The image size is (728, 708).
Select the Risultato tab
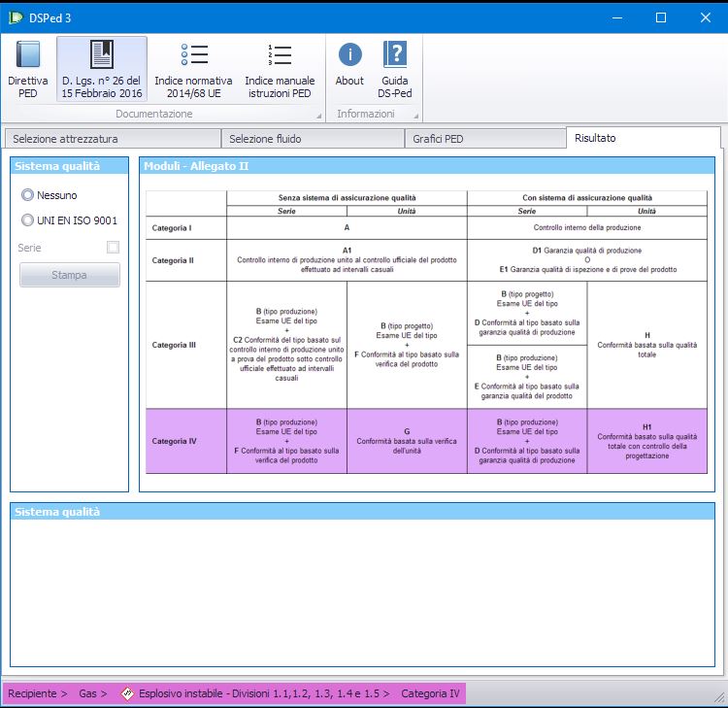click(x=643, y=138)
